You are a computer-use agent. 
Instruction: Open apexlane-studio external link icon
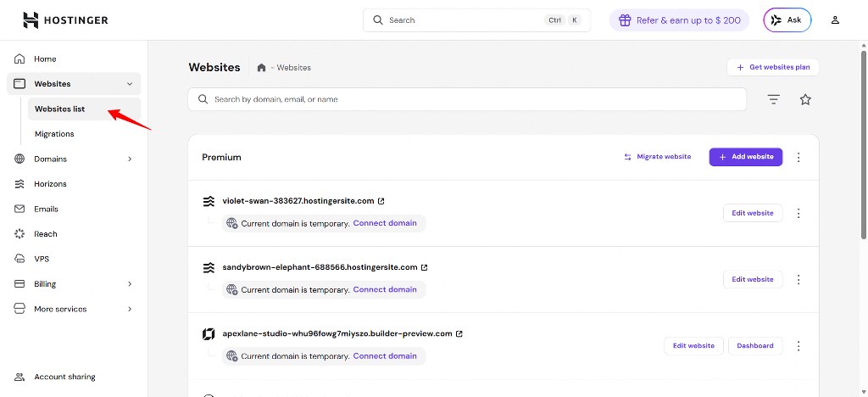point(459,334)
